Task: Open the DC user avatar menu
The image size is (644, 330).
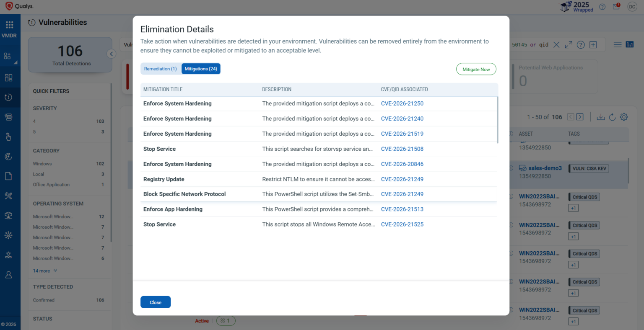Action: click(632, 7)
